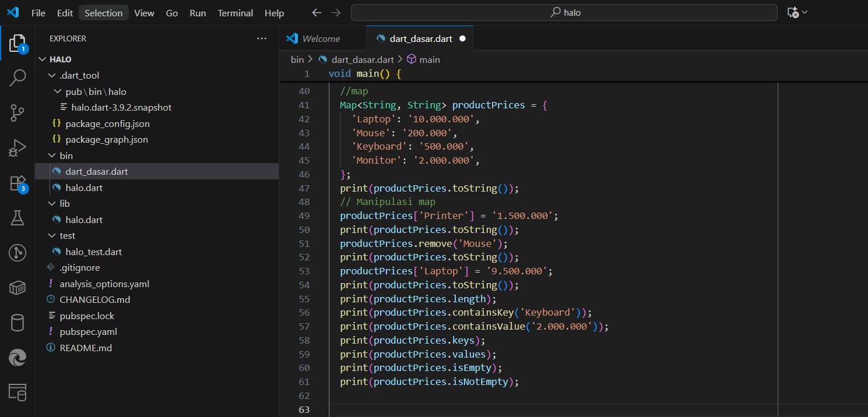Open the Extensions view
868x417 pixels.
tap(17, 183)
